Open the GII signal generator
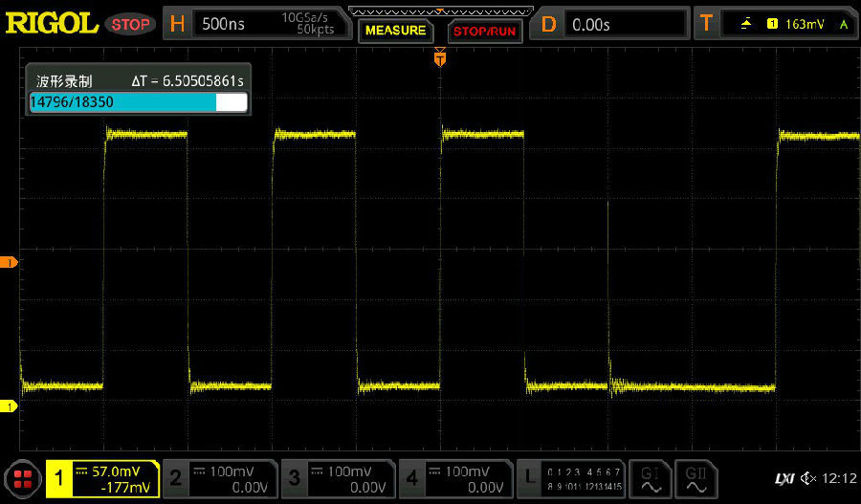This screenshot has height=504, width=861. pos(696,479)
